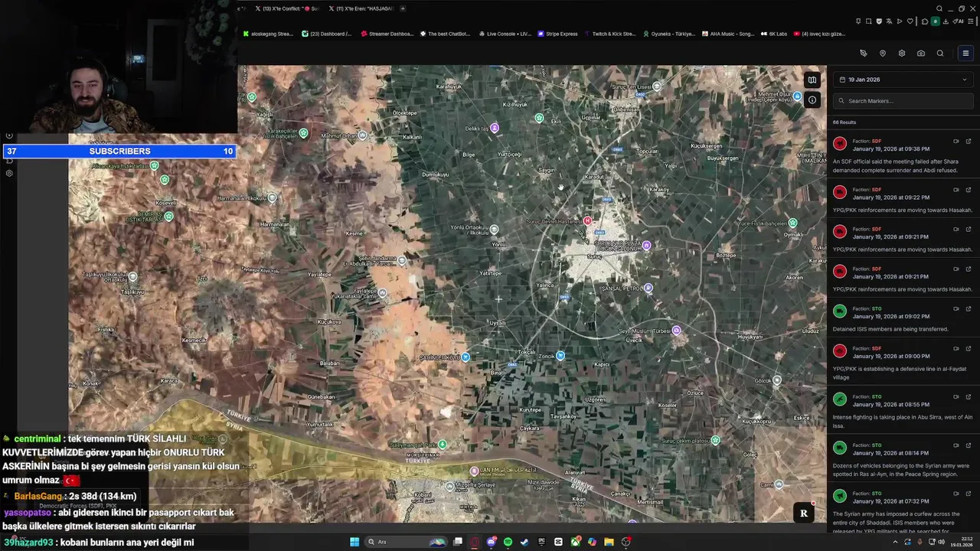Image resolution: width=980 pixels, height=551 pixels.
Task: Open the layers hexagon settings icon
Action: (902, 54)
